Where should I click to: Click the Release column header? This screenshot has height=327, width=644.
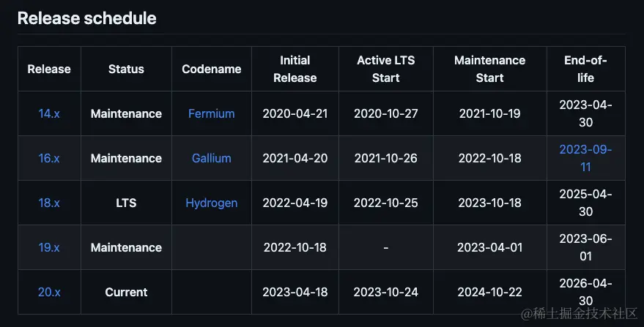(49, 69)
